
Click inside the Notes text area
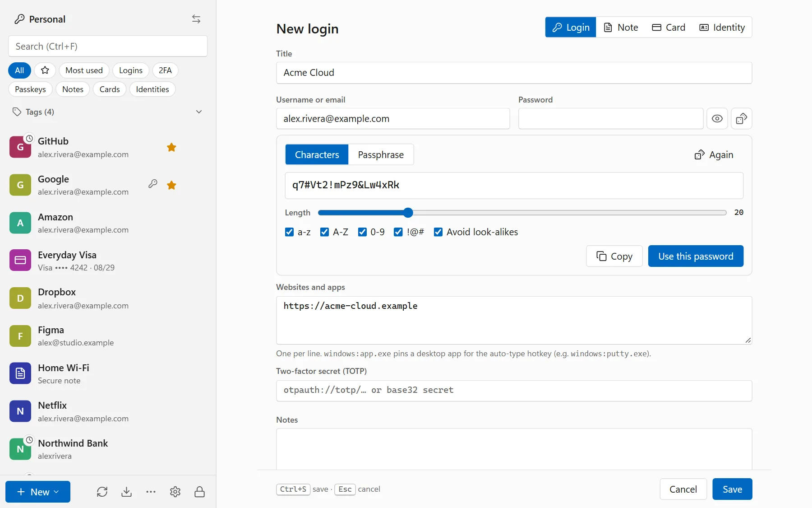point(514,449)
